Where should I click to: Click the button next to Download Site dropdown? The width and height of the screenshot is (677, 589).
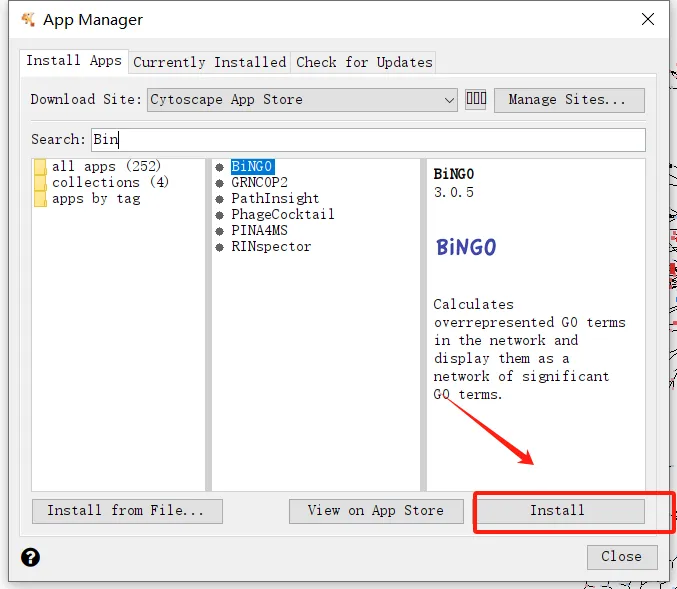point(476,99)
